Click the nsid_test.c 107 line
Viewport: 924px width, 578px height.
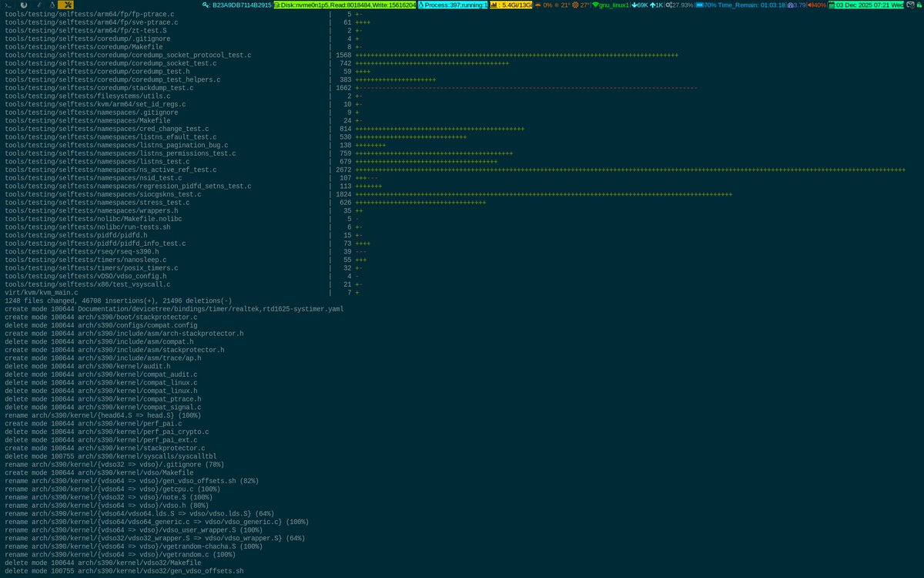[x=191, y=178]
